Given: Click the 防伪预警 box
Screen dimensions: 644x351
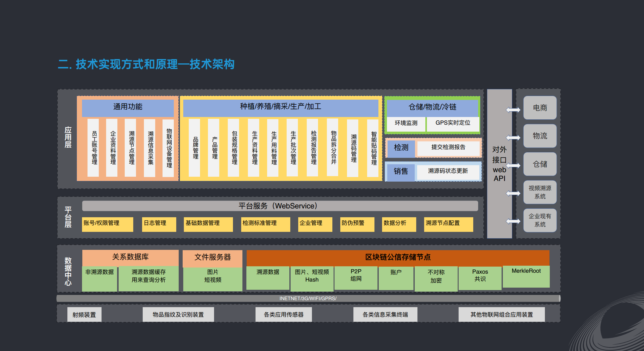Looking at the screenshot, I should coord(357,224).
